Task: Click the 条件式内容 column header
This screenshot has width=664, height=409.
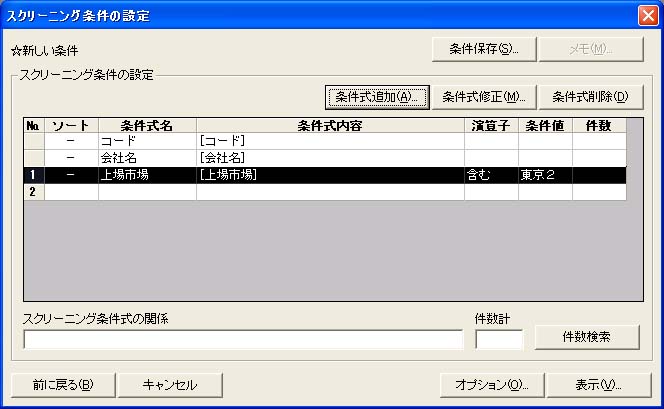Action: [x=330, y=126]
